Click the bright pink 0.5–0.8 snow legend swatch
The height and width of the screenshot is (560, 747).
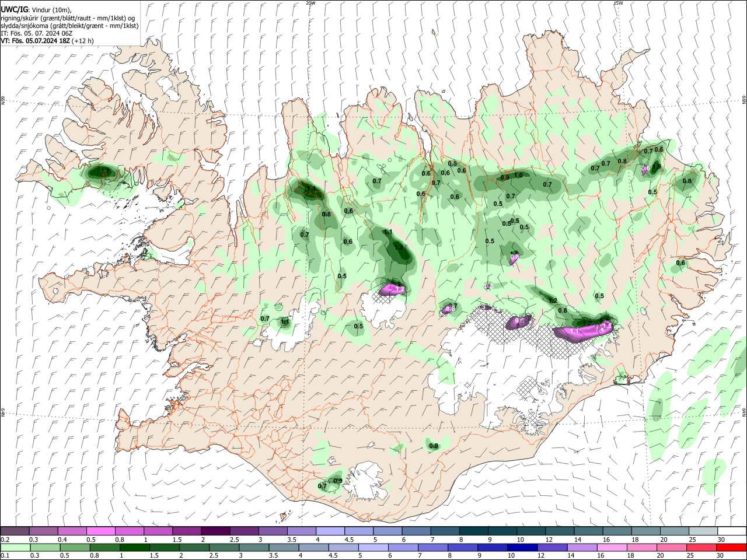(100, 531)
